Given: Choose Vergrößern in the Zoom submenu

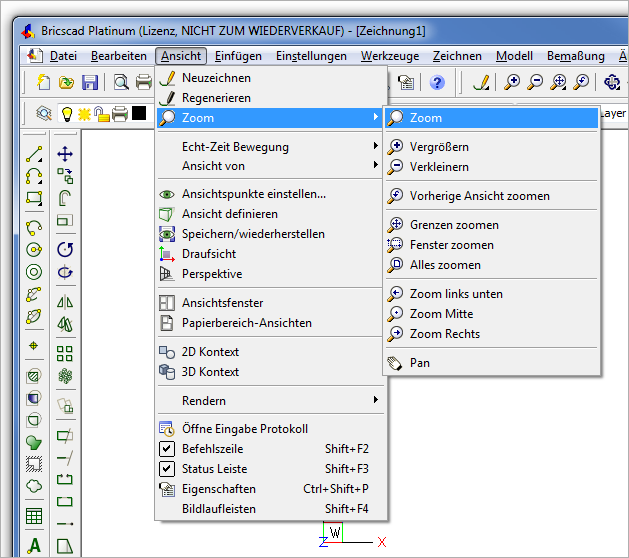Looking at the screenshot, I should 439,147.
